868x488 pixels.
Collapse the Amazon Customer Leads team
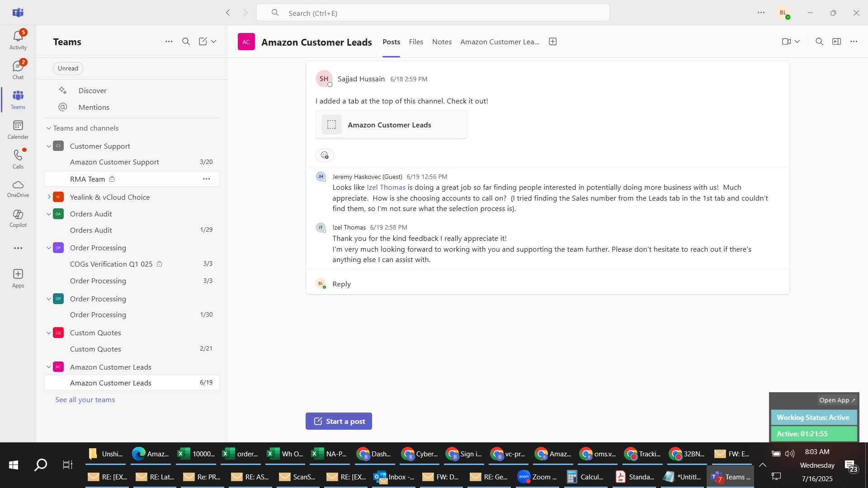click(49, 367)
